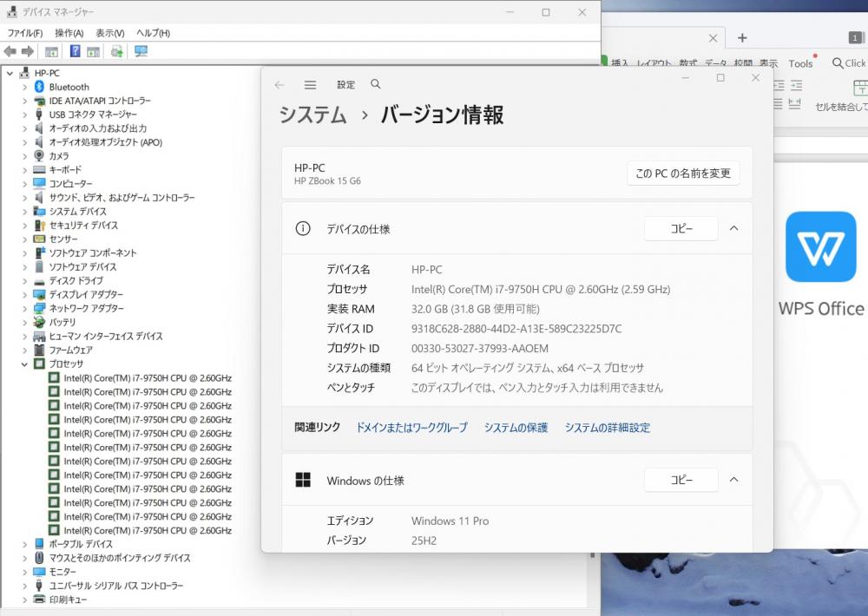Click the update driver toolbar icon
The image size is (868, 616).
point(117,51)
